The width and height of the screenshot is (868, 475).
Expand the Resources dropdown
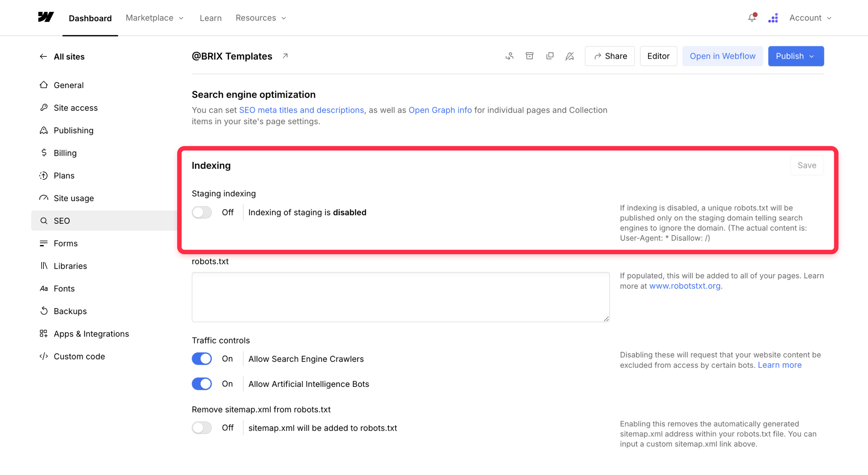(x=261, y=18)
